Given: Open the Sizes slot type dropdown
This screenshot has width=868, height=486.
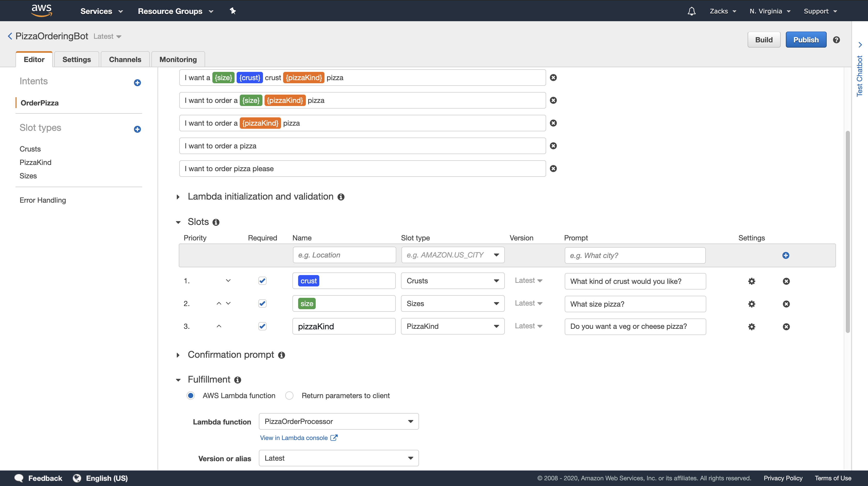Looking at the screenshot, I should [x=452, y=303].
